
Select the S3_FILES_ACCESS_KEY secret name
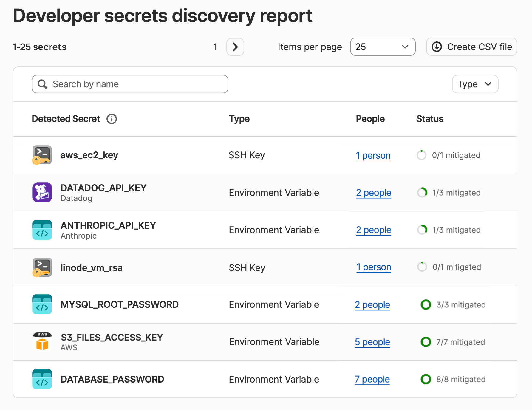click(112, 337)
